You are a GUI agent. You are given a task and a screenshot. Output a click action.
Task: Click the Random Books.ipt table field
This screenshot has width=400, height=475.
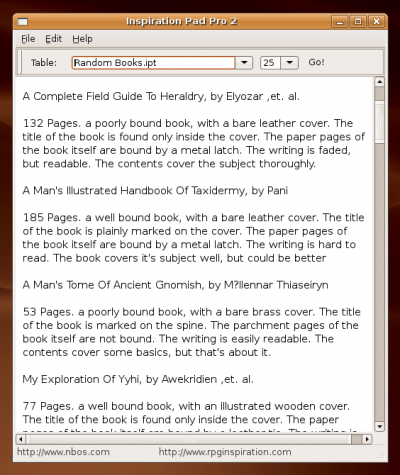[153, 62]
